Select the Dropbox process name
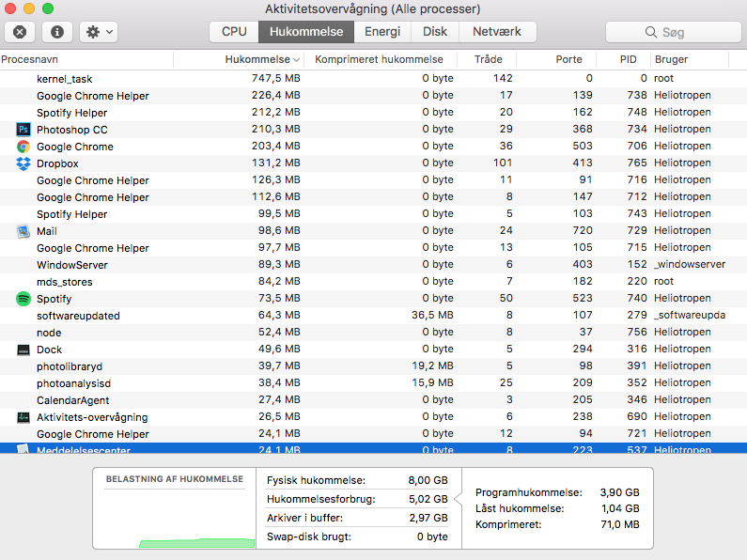Viewport: 747px width, 560px height. [x=57, y=163]
